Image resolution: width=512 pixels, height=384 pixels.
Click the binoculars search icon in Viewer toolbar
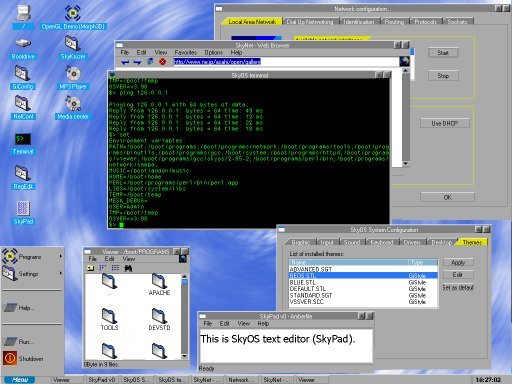click(128, 268)
